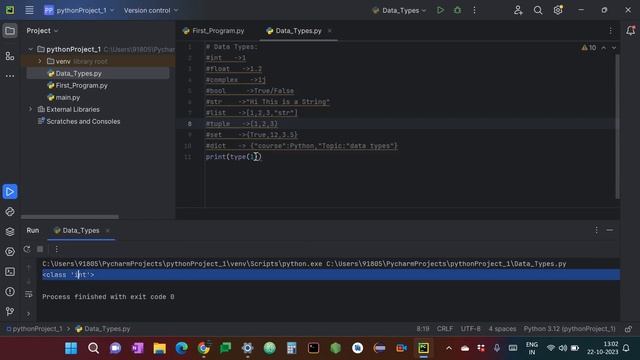
Task: Open pythonProject_1 project dropdown
Action: click(79, 10)
